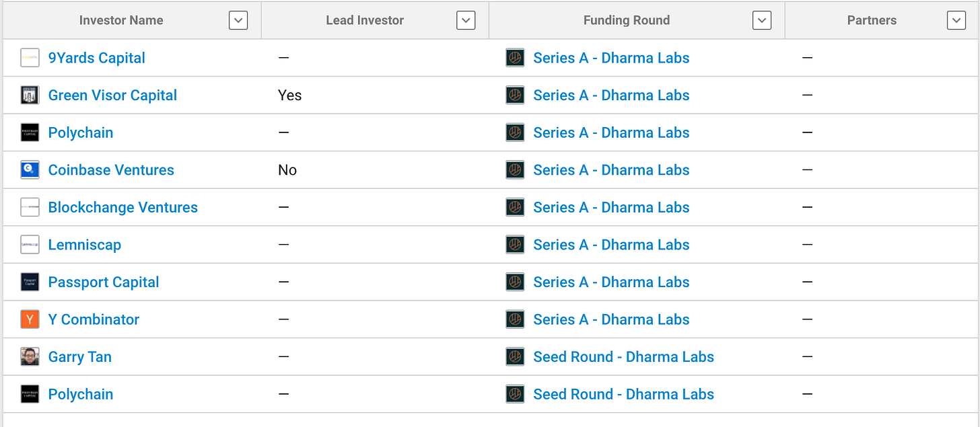
Task: Open the Investor Name column dropdown
Action: tap(238, 21)
